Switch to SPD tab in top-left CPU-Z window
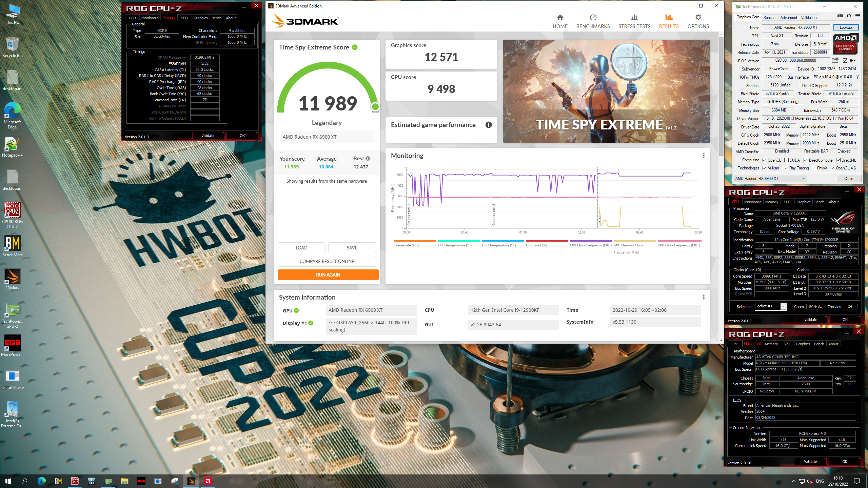868x488 pixels. (x=184, y=18)
